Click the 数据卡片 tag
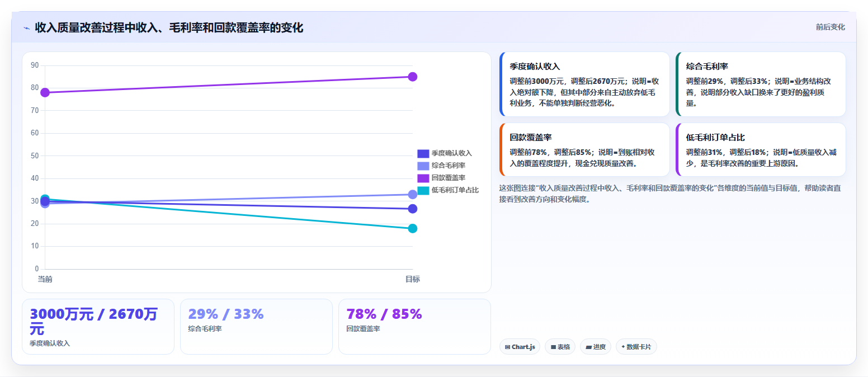The height and width of the screenshot is (377, 868). [636, 347]
